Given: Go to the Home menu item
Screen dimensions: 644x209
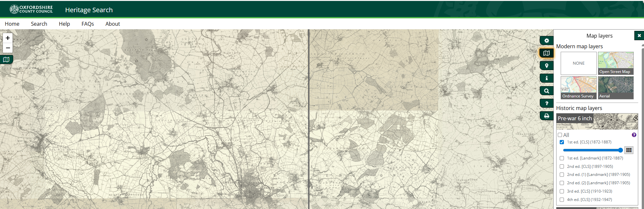Looking at the screenshot, I should coord(12,24).
